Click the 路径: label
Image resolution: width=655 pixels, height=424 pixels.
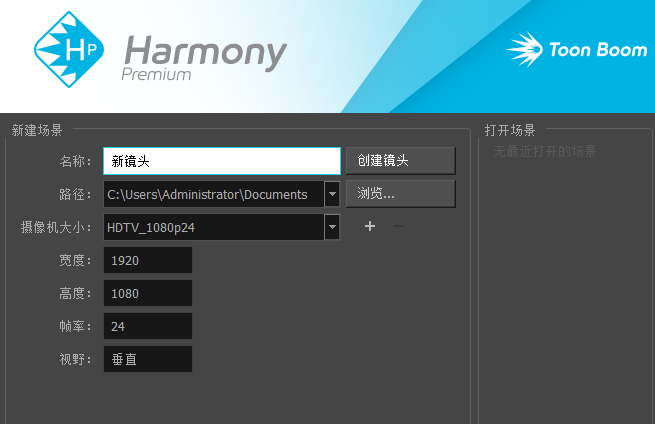point(75,194)
